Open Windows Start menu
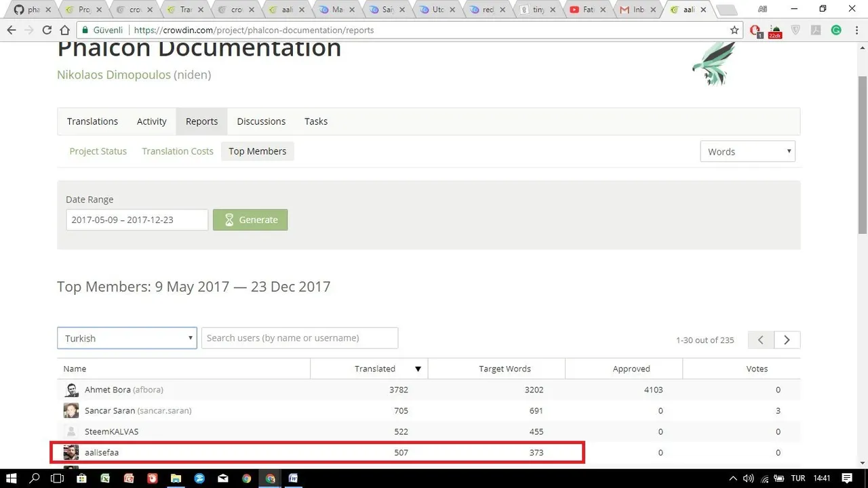 (x=12, y=479)
